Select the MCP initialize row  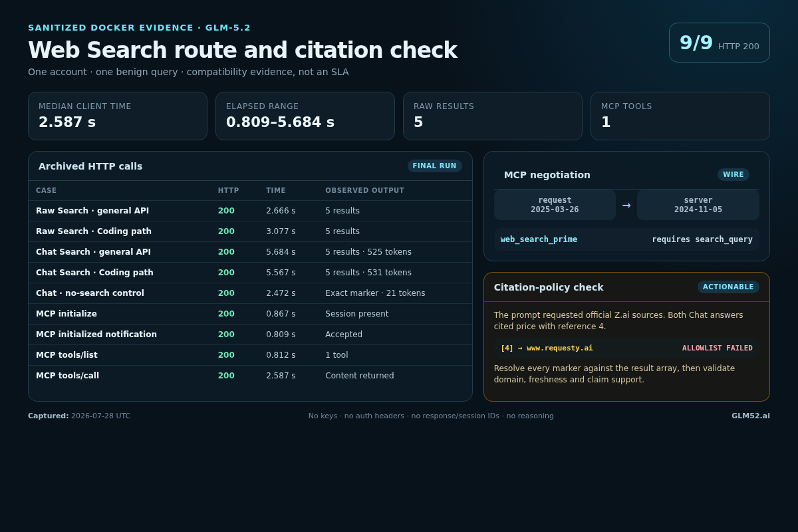250,314
